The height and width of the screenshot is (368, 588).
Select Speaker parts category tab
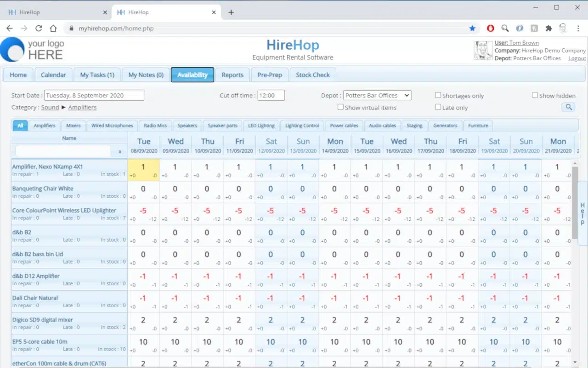pyautogui.click(x=223, y=125)
